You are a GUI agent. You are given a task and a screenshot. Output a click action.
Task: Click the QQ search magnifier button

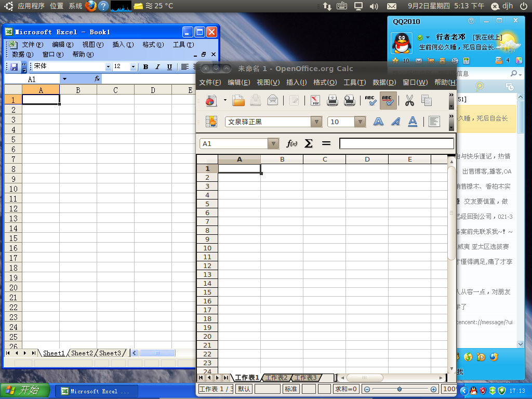click(515, 74)
